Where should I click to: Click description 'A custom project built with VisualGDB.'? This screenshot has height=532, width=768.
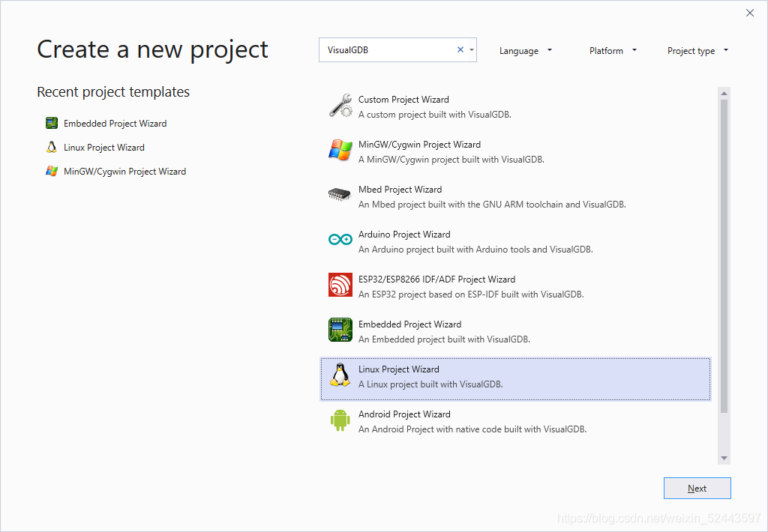435,115
